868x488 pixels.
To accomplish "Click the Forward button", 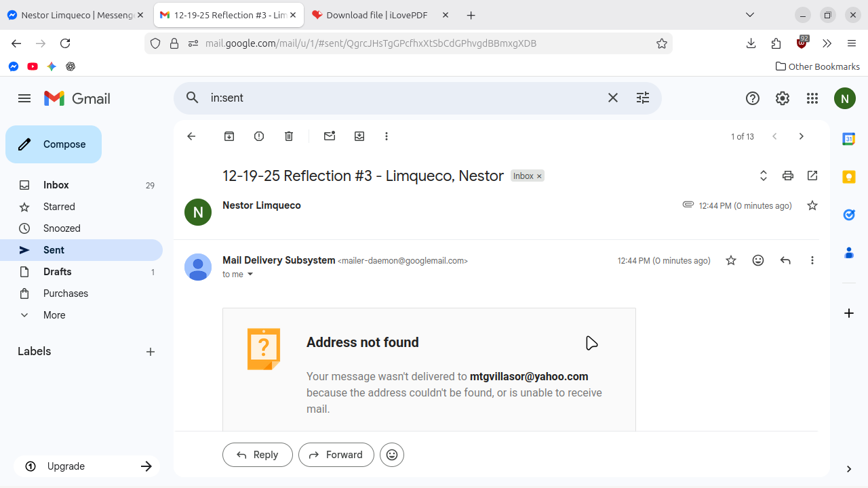I will point(336,455).
